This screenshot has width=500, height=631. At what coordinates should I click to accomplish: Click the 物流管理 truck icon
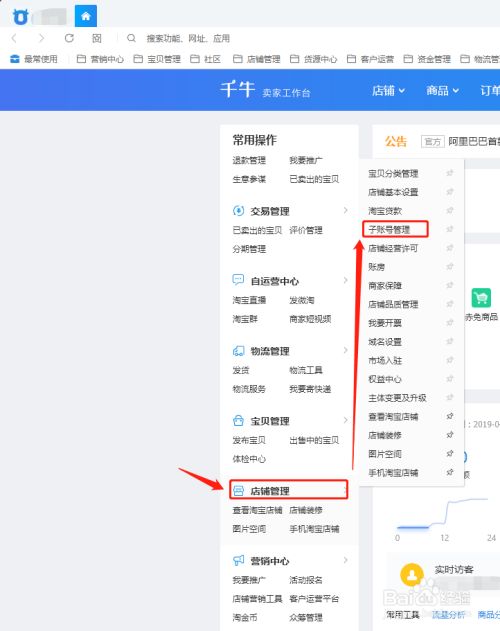pos(238,351)
